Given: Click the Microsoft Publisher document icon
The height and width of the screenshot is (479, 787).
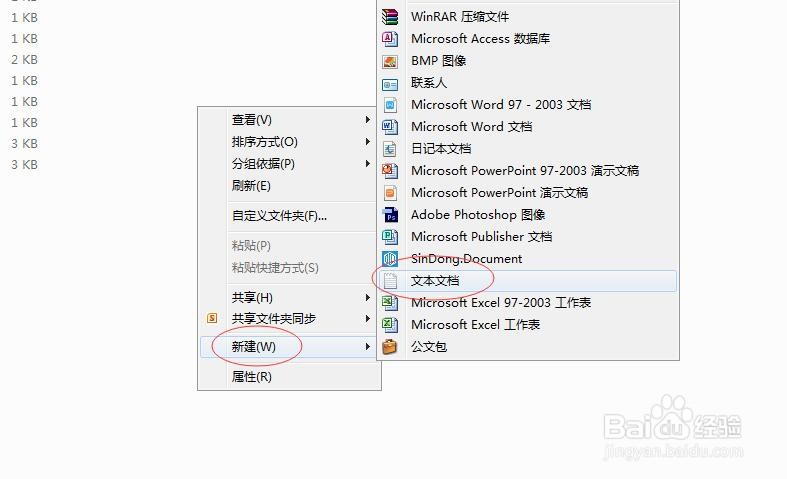Looking at the screenshot, I should pos(390,237).
